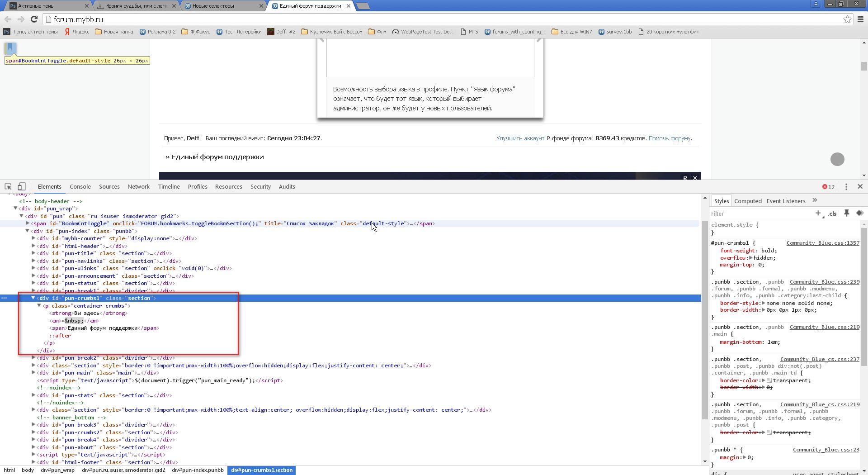Viewport: 868px width, 475px height.
Task: Open the Кузнечик:Бой с Боссом bookmark folder
Action: (x=332, y=32)
